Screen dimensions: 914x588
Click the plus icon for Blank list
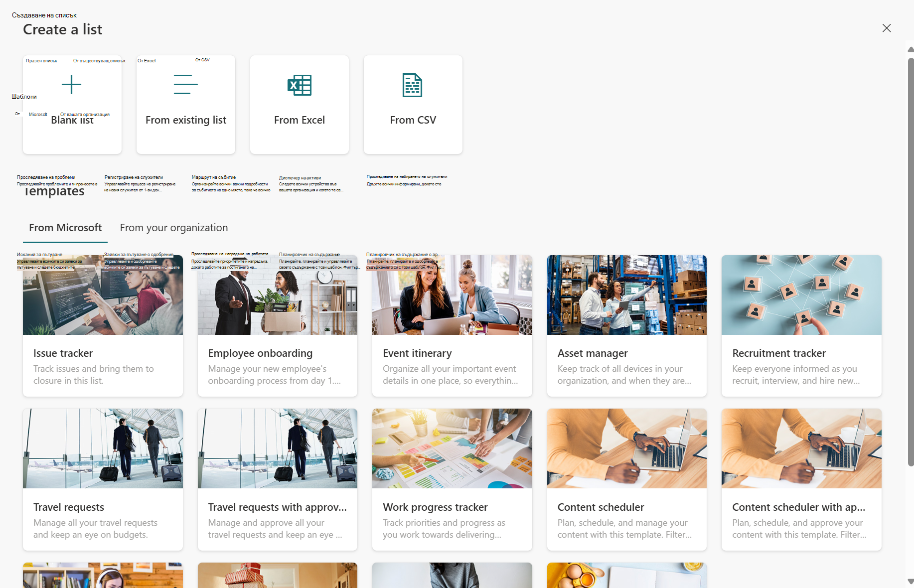71,85
